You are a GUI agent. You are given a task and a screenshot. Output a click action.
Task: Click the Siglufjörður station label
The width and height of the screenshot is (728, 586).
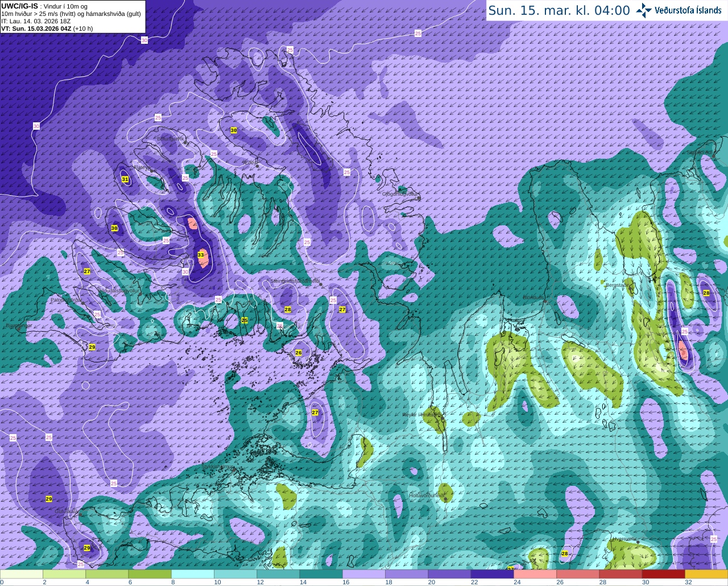pyautogui.click(x=700, y=152)
